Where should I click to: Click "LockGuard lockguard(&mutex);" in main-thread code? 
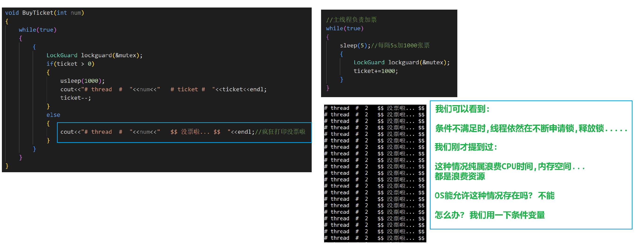tap(402, 62)
